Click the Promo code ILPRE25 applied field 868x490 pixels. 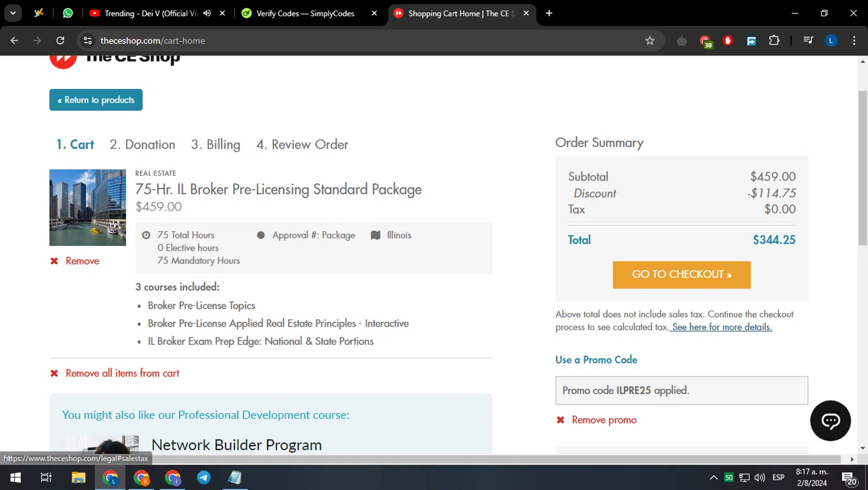[x=682, y=390]
